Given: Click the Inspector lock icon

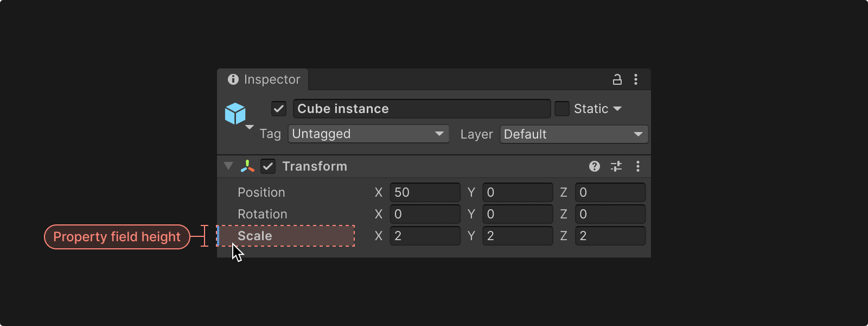Looking at the screenshot, I should pos(617,80).
